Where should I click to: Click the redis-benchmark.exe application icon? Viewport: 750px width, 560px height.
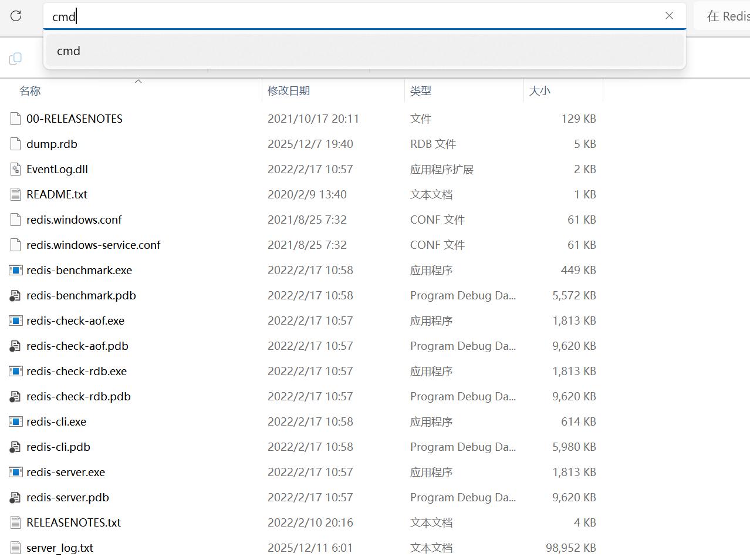point(16,270)
